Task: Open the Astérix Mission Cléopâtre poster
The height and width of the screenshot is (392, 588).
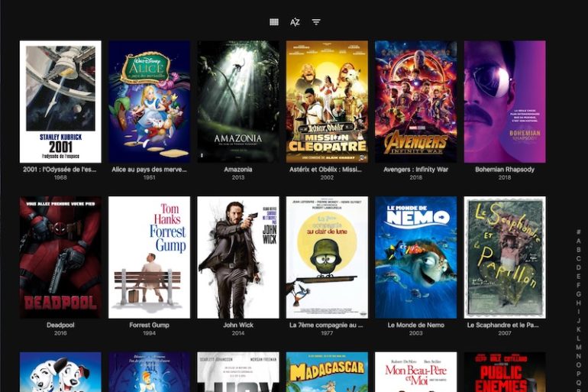Action: pyautogui.click(x=327, y=101)
